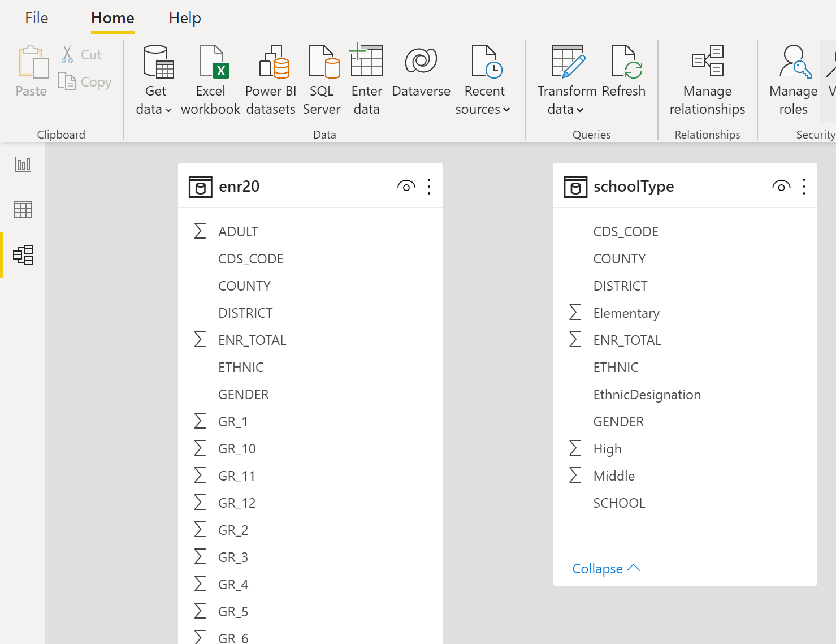Viewport: 836px width, 644px height.
Task: Click the enr20 table title
Action: point(239,187)
